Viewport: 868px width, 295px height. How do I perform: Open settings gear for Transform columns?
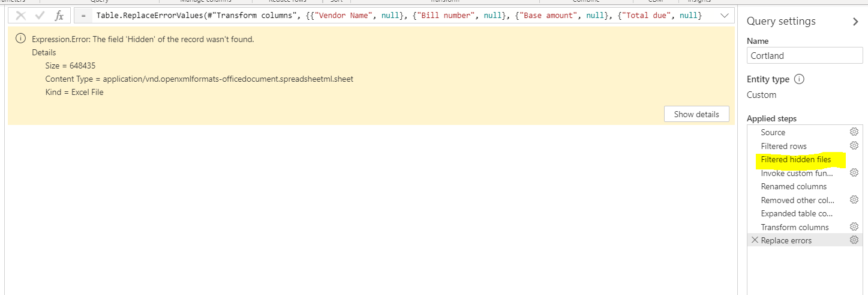pos(854,227)
